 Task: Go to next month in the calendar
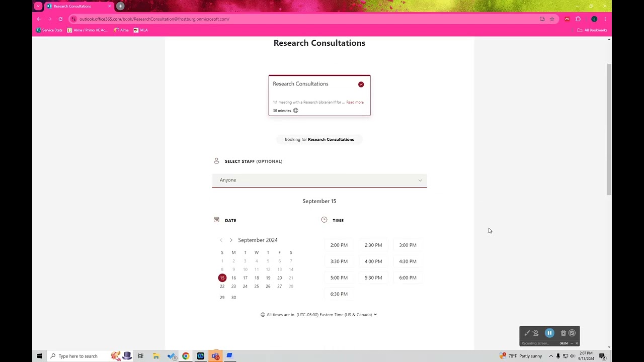231,240
